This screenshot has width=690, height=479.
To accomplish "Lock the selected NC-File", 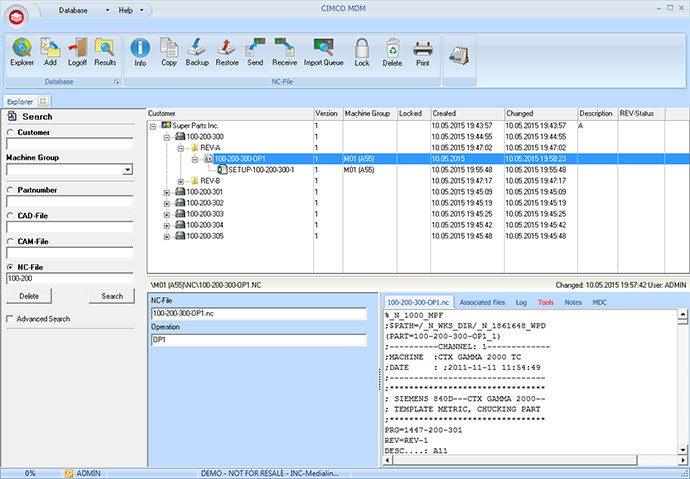I will point(362,52).
